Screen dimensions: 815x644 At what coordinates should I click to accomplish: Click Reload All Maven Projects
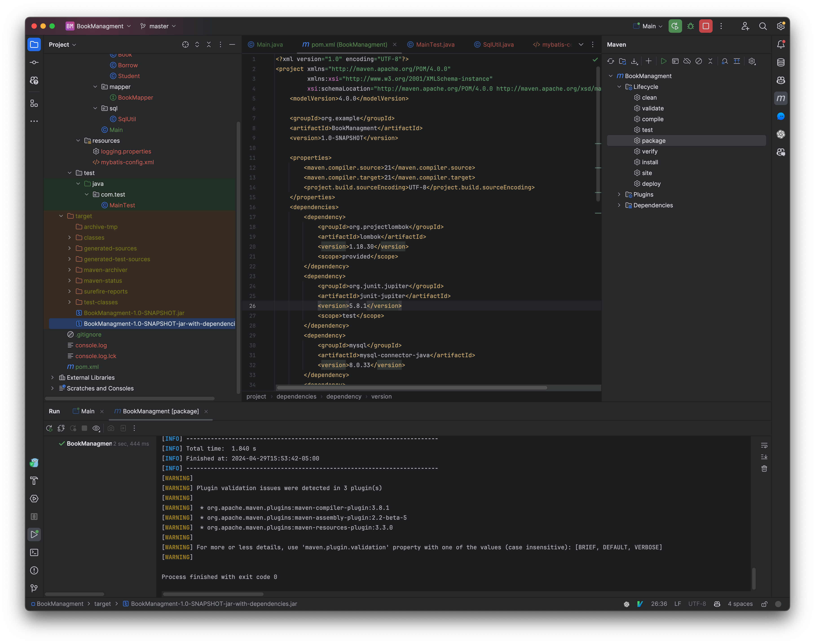click(x=611, y=61)
